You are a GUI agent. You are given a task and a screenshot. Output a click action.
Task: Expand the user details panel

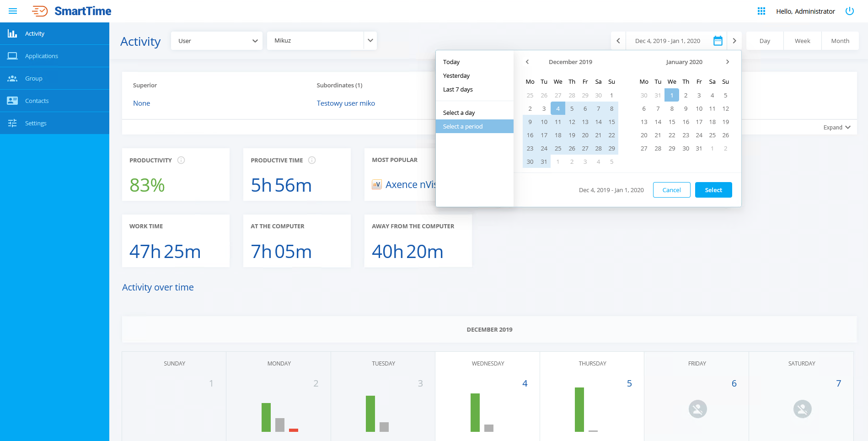point(836,127)
